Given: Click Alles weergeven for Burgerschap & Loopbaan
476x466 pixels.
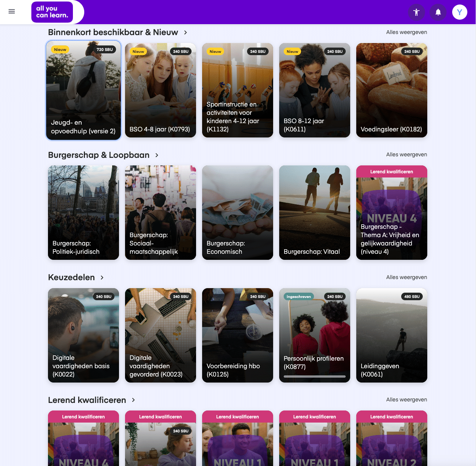Looking at the screenshot, I should click(x=406, y=154).
